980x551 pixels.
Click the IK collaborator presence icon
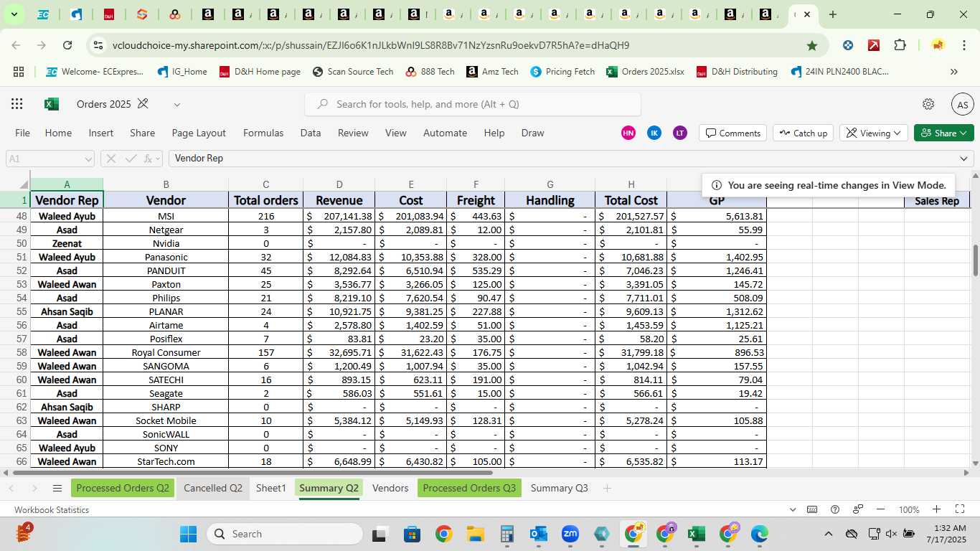654,133
